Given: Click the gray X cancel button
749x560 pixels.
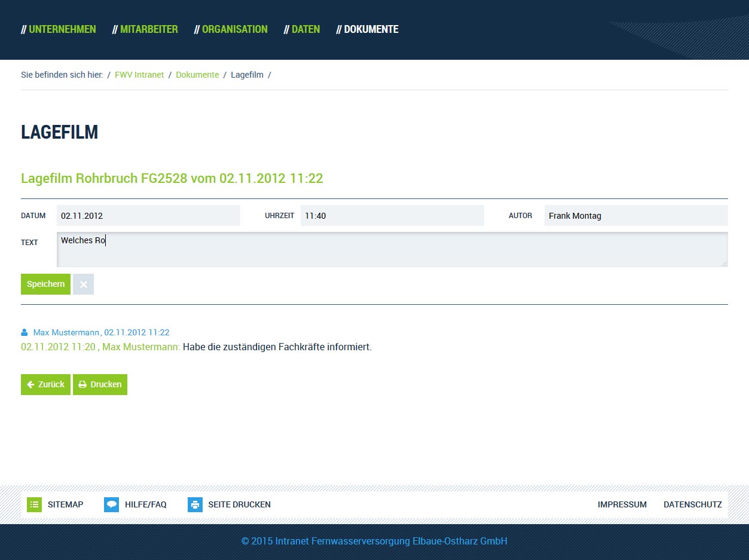Looking at the screenshot, I should click(x=83, y=284).
